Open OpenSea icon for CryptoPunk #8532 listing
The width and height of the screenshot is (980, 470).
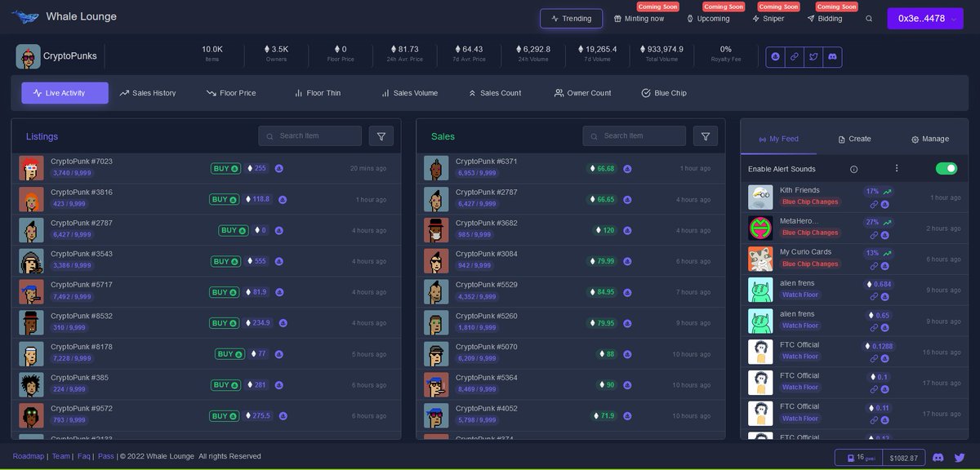pos(283,323)
